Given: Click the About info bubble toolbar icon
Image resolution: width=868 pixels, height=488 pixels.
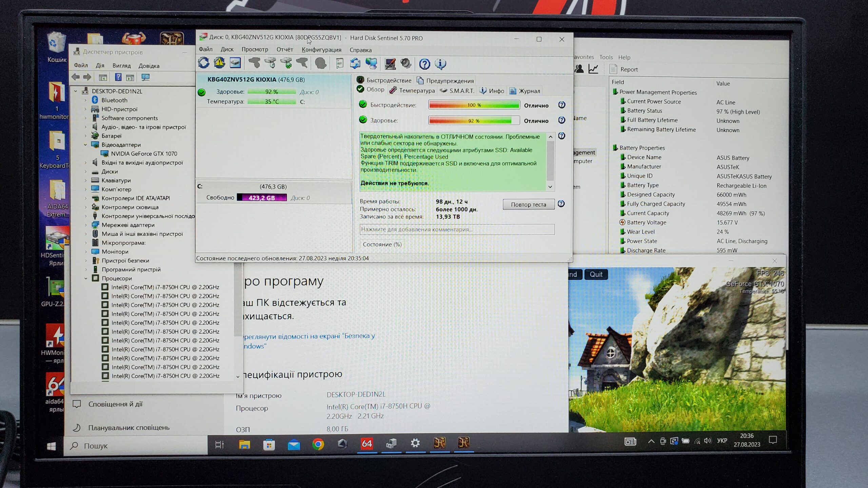Looking at the screenshot, I should pyautogui.click(x=440, y=64).
